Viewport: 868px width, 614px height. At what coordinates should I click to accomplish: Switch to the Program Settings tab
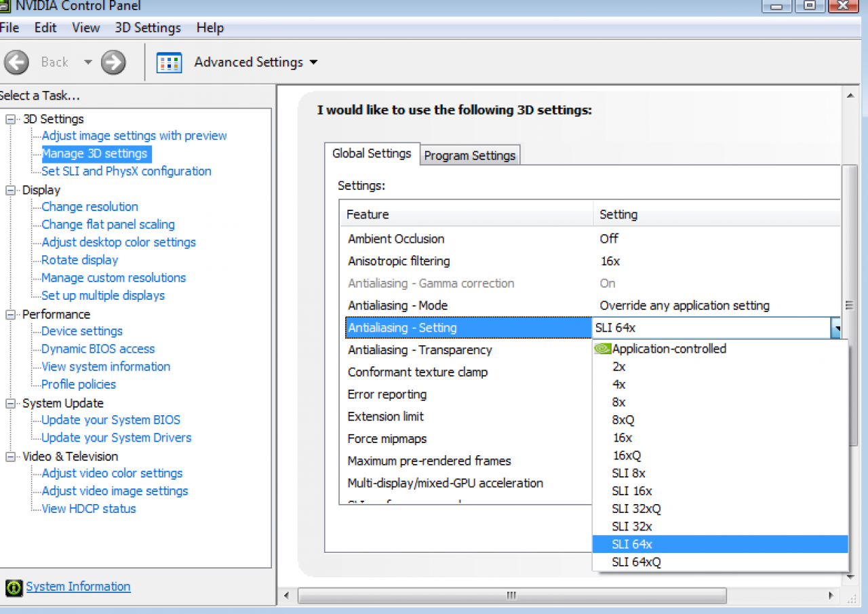(x=470, y=155)
